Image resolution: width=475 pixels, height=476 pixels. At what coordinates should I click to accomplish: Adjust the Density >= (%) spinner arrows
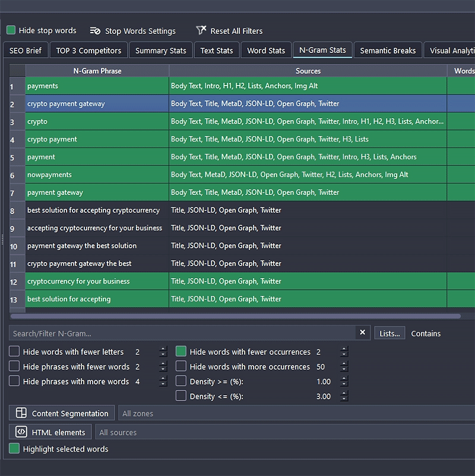(x=345, y=382)
